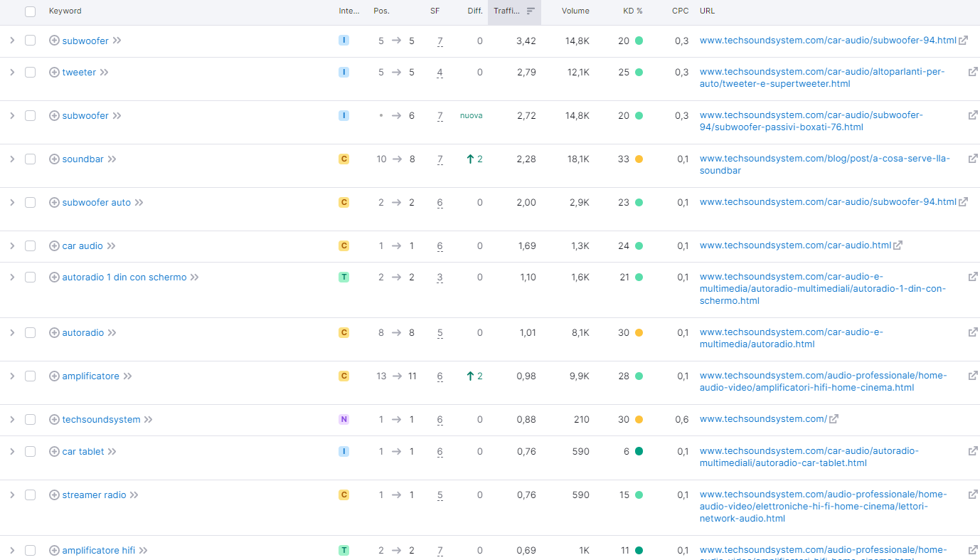Click transactional intent badge for autoradio 1 din
Screen dimensions: 980x560
[343, 277]
